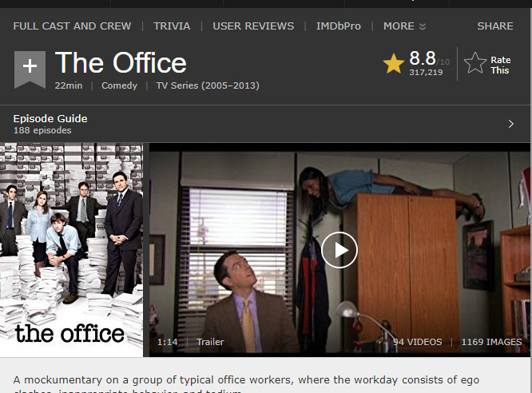View the 1169 IMAGES gallery

pos(491,342)
